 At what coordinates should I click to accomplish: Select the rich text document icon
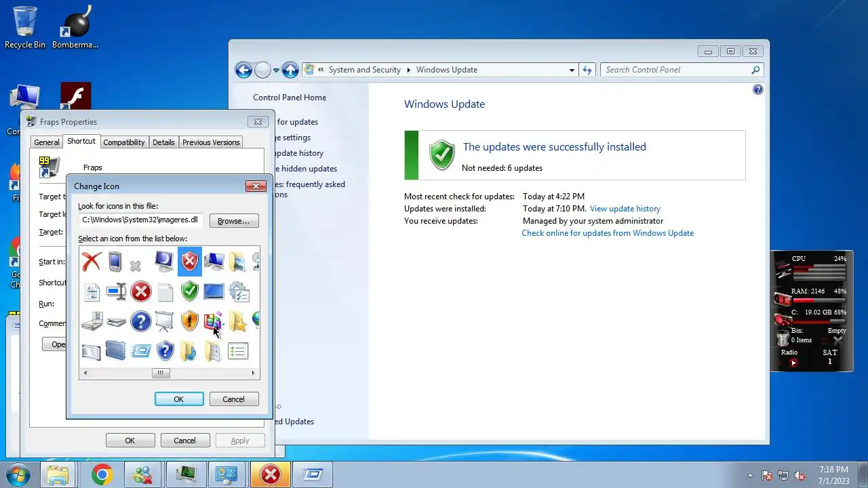[x=92, y=292]
